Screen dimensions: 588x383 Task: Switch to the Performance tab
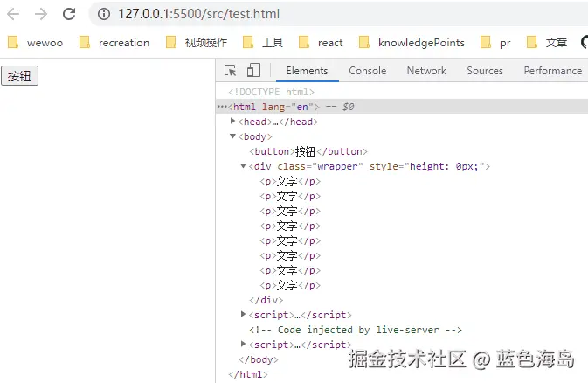pos(553,71)
